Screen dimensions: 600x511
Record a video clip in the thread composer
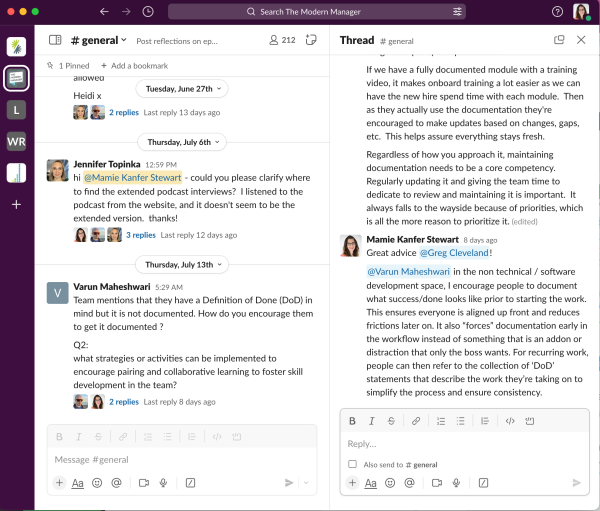point(437,483)
